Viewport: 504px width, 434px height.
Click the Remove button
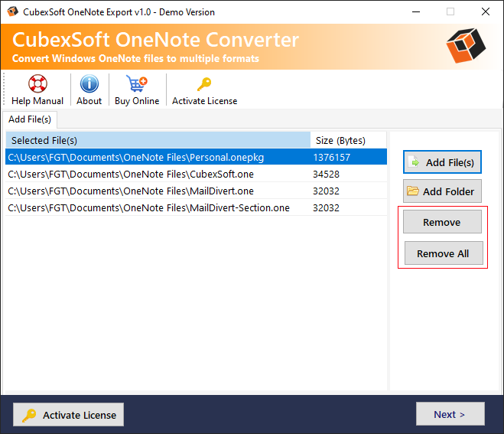tap(442, 222)
